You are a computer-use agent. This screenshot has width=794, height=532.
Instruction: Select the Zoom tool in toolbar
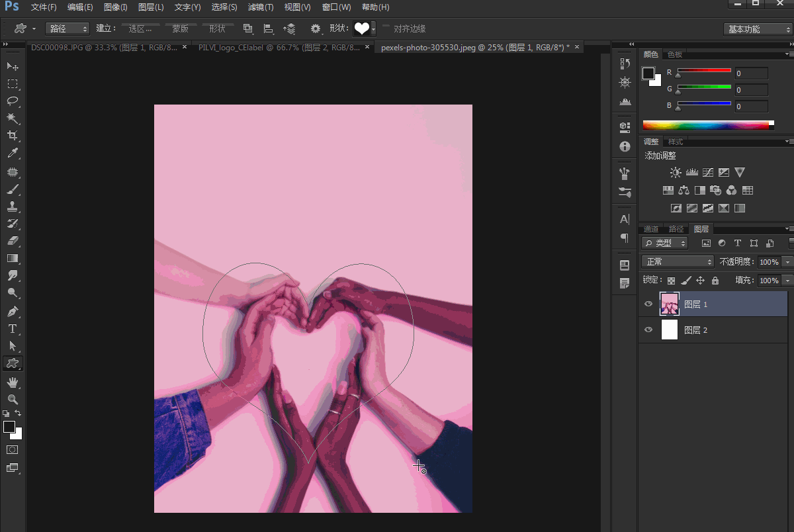[13, 400]
